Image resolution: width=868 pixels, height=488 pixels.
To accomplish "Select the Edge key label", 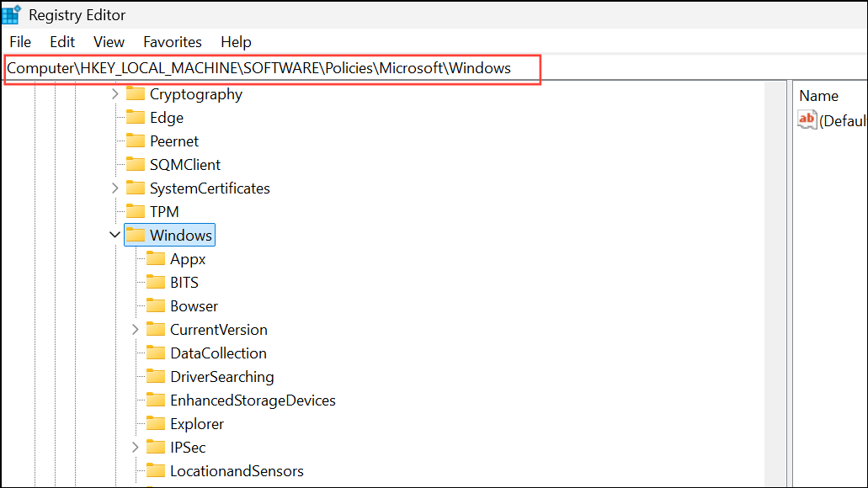I will 167,118.
